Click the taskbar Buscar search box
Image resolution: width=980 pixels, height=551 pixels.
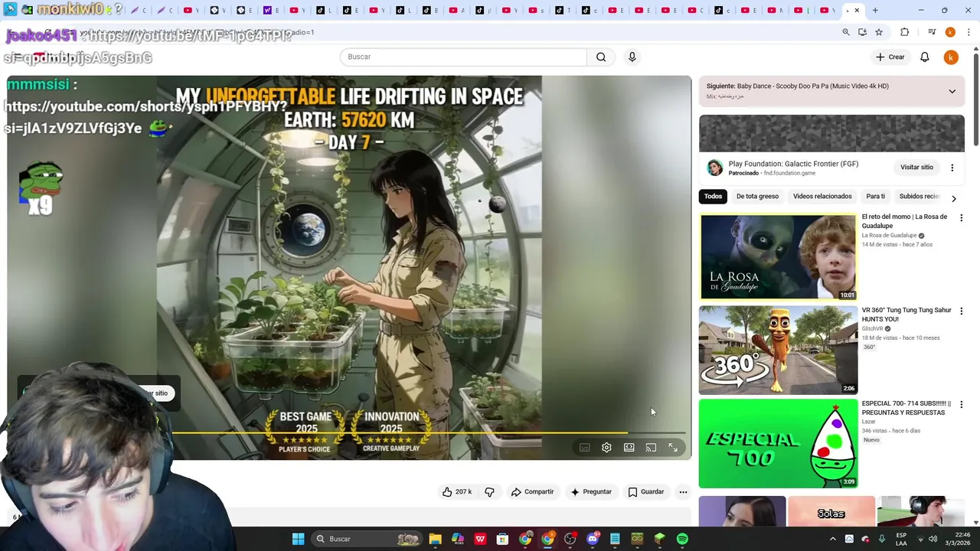(x=367, y=540)
